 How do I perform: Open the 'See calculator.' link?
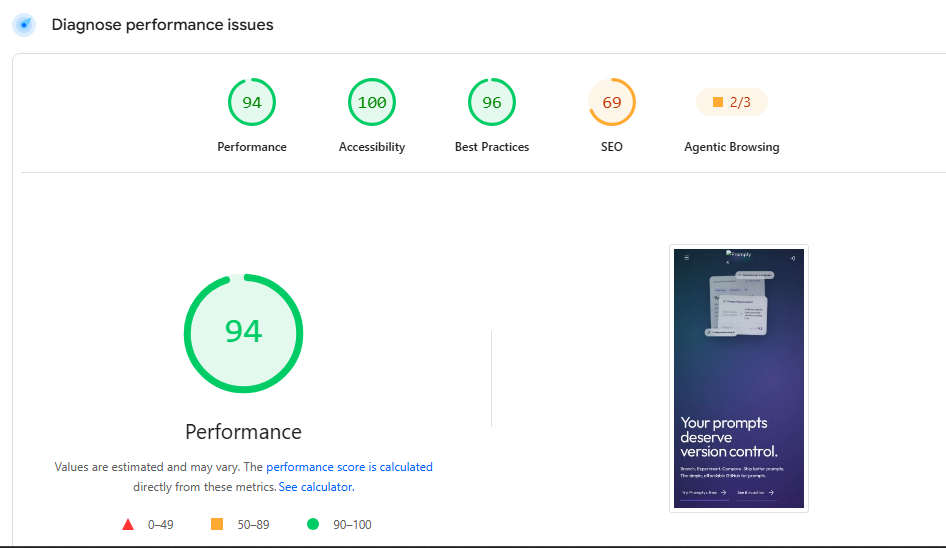[x=316, y=486]
